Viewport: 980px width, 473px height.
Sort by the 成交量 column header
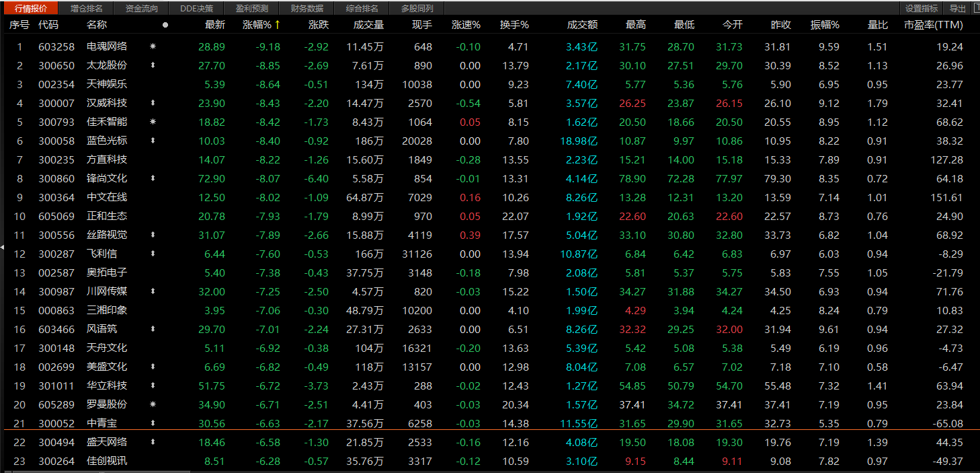(x=369, y=25)
